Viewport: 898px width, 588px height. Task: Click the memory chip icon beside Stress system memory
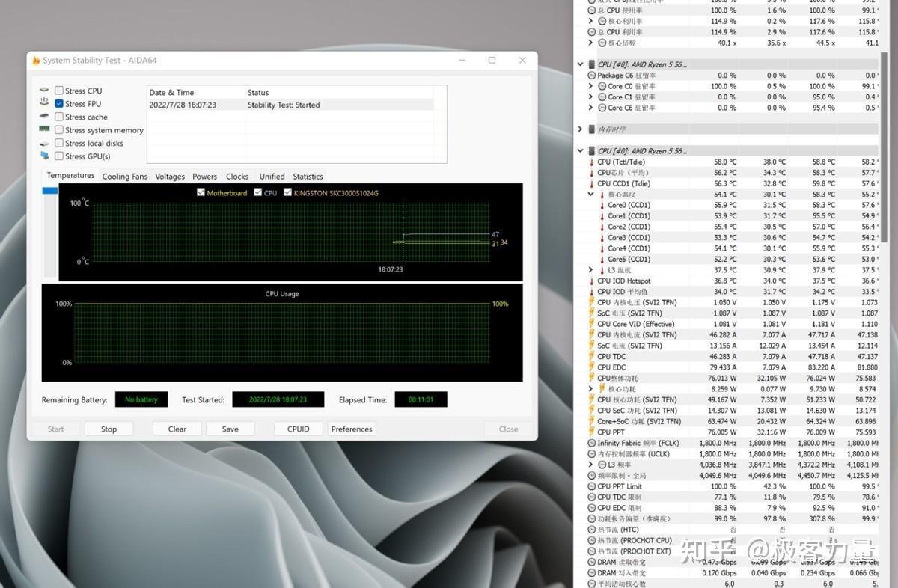[x=45, y=129]
